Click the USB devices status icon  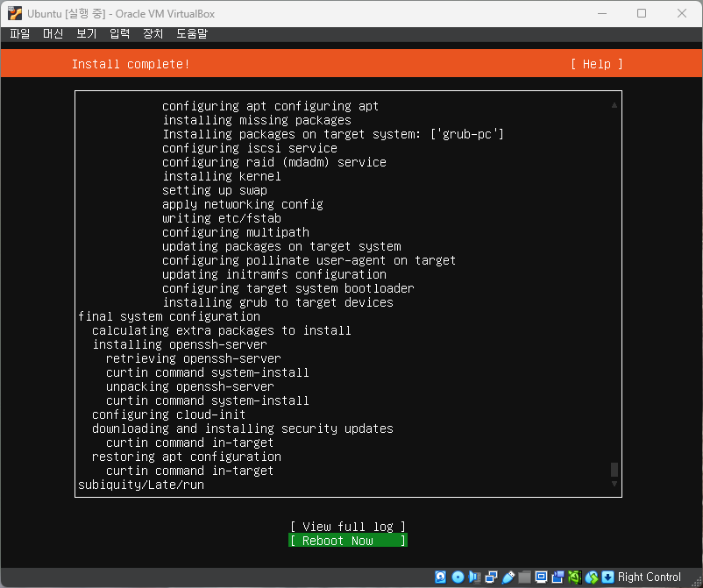(x=508, y=577)
